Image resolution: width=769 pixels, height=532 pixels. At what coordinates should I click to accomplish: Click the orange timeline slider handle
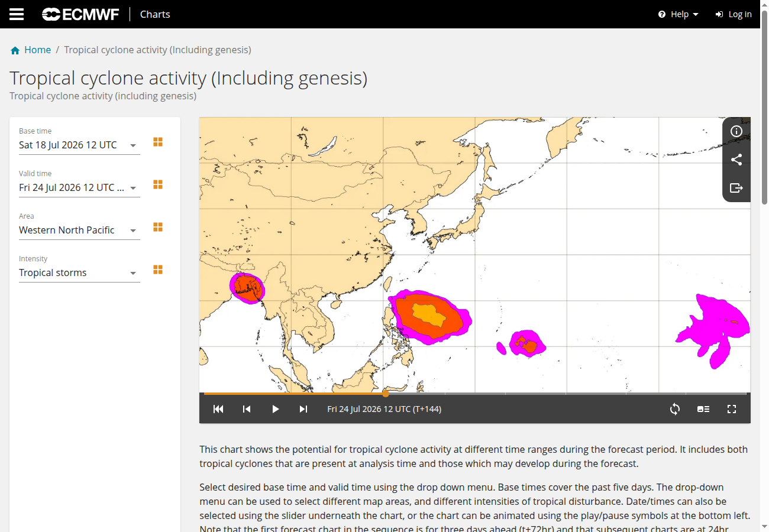(x=386, y=393)
